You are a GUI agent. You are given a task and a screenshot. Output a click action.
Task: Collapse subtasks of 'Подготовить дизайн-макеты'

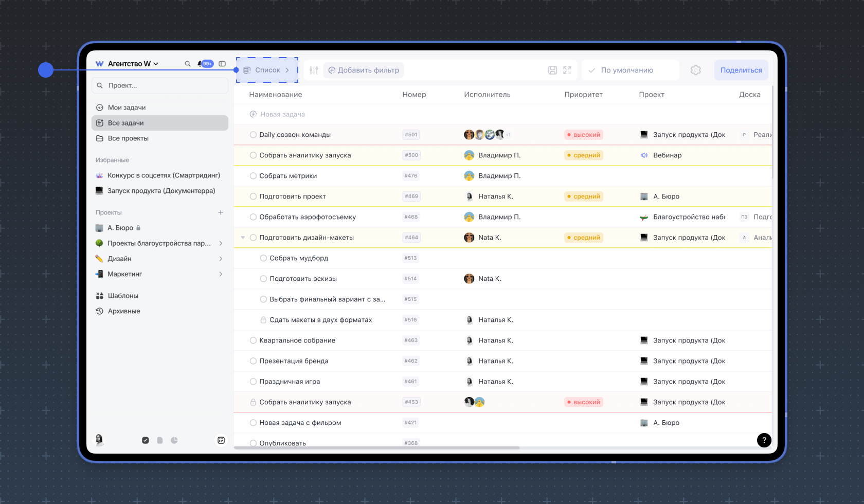click(x=243, y=238)
